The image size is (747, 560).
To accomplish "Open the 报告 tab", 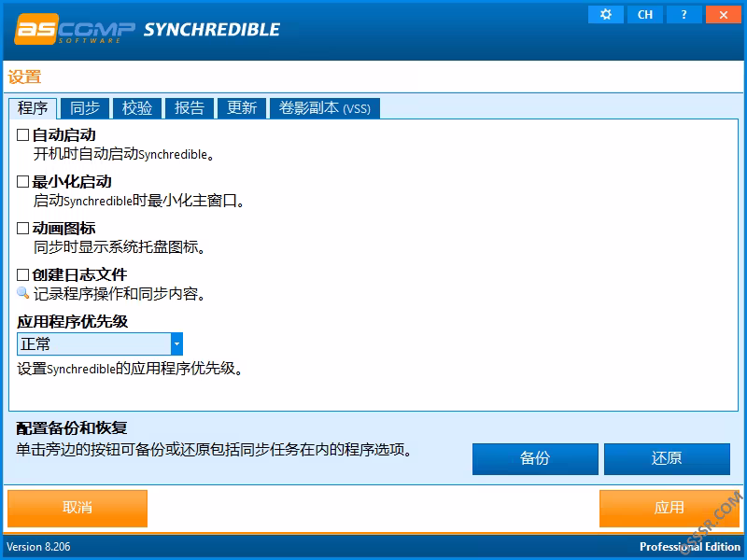I will (x=190, y=108).
